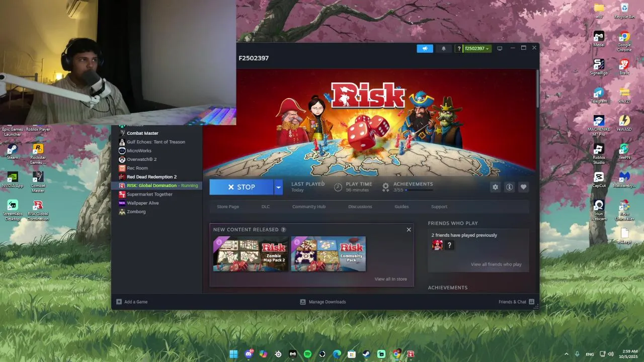Add RISK to favorites with heart icon

(x=523, y=187)
